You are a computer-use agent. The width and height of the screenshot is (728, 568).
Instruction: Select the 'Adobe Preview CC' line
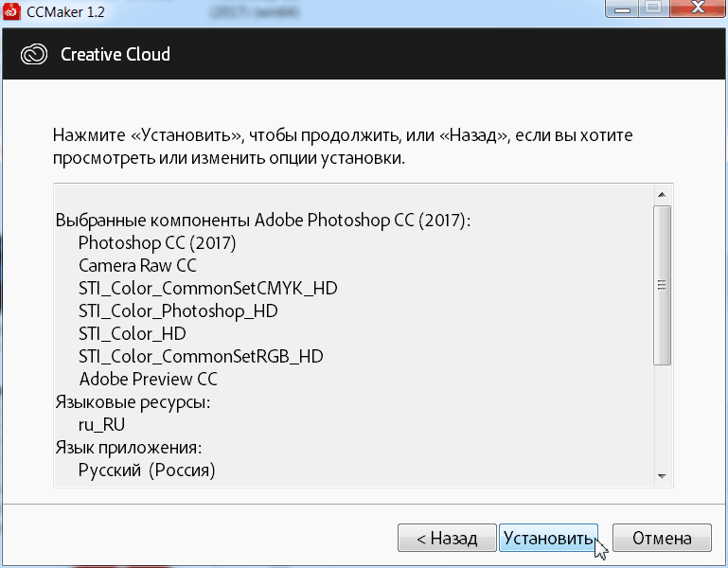tap(148, 379)
